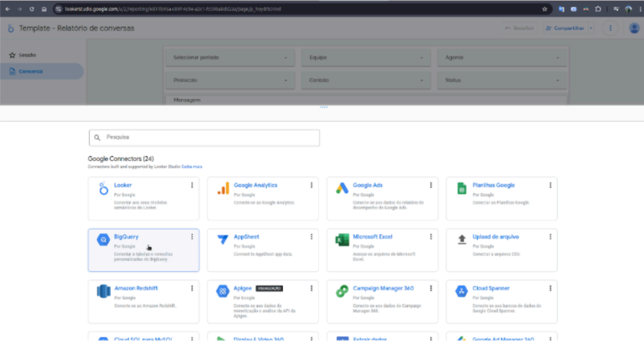Open more options for Google Analytics card
This screenshot has height=341, width=644.
311,185
